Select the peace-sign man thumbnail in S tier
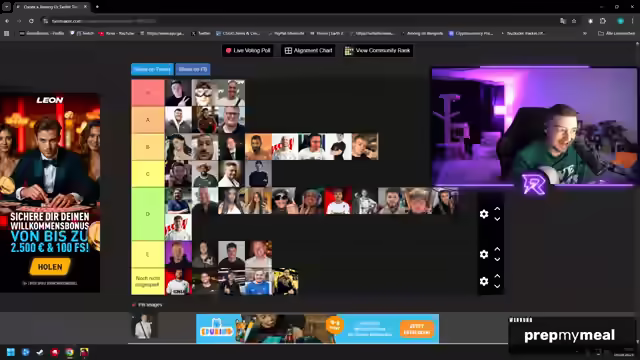 (178, 93)
